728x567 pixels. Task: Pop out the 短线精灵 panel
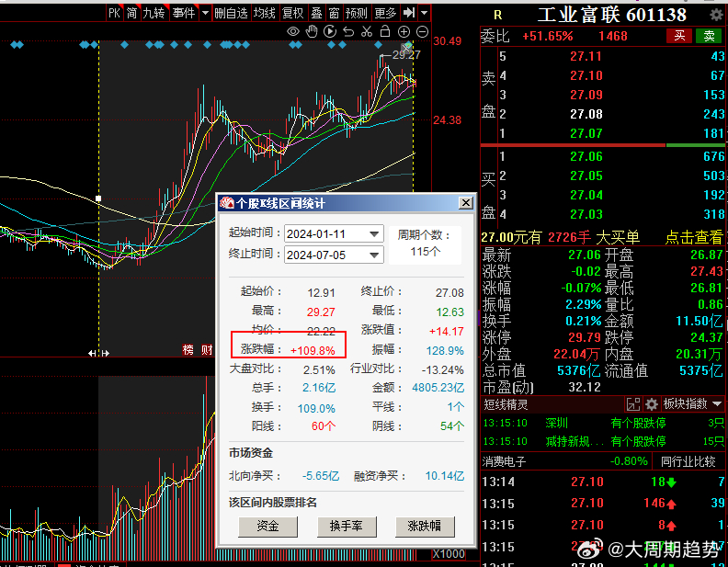pyautogui.click(x=632, y=404)
